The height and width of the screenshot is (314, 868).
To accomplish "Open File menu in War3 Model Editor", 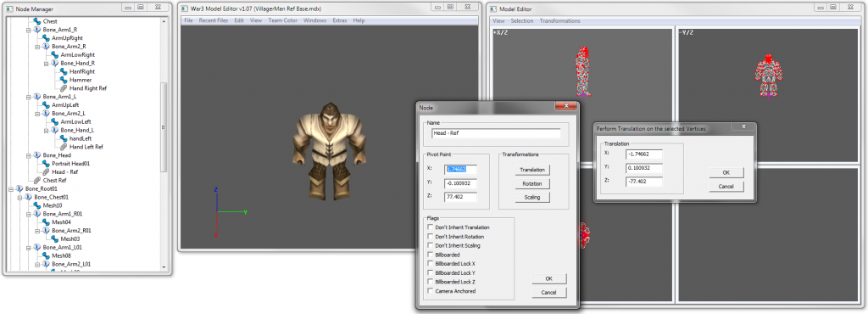I will (x=188, y=20).
